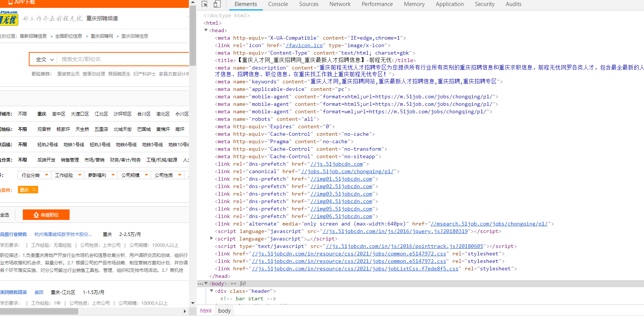Open the Sources tab

(x=309, y=4)
